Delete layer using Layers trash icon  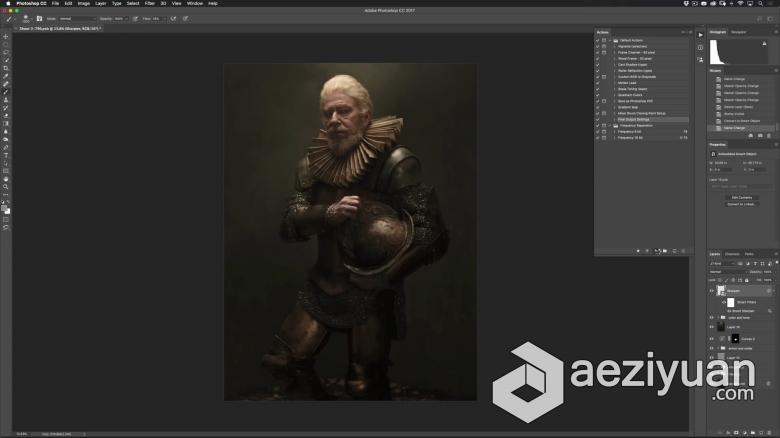769,433
